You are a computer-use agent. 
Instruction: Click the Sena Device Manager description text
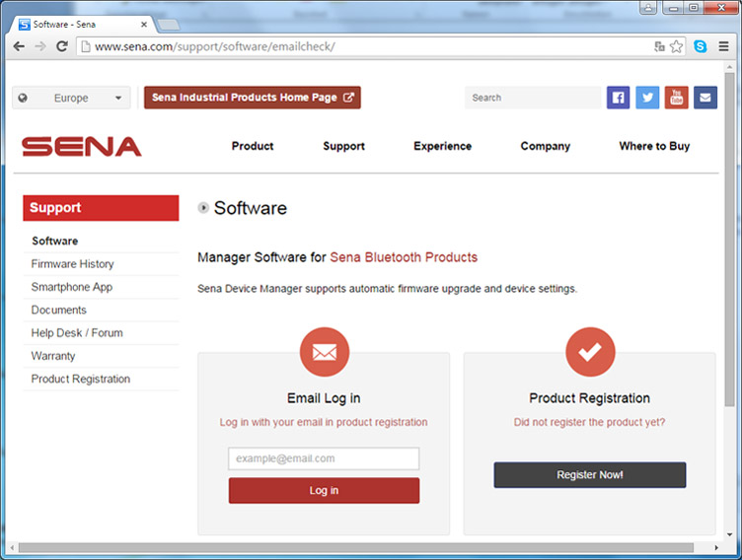[388, 289]
